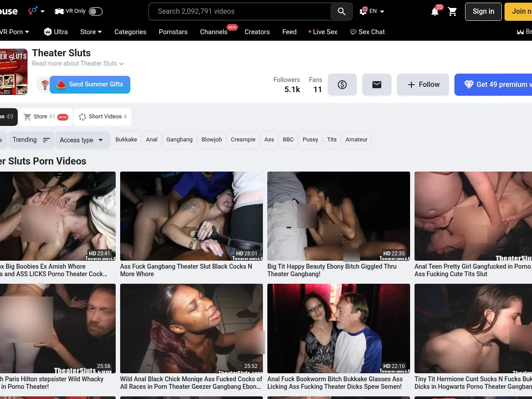
Task: Open the 23:41 duration video thumbnail
Action: tap(58, 216)
